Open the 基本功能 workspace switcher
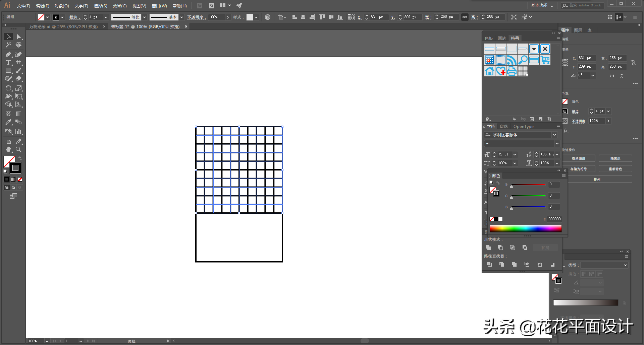 542,5
